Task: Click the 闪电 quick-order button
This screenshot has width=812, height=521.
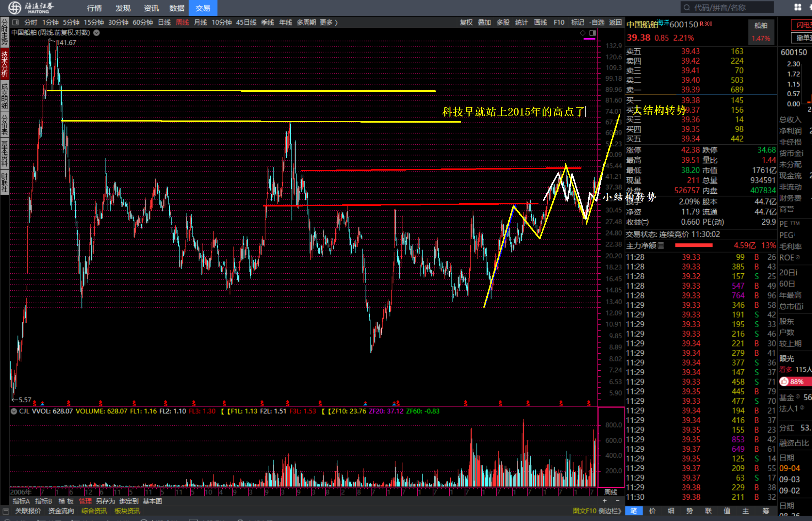Action: (x=802, y=25)
